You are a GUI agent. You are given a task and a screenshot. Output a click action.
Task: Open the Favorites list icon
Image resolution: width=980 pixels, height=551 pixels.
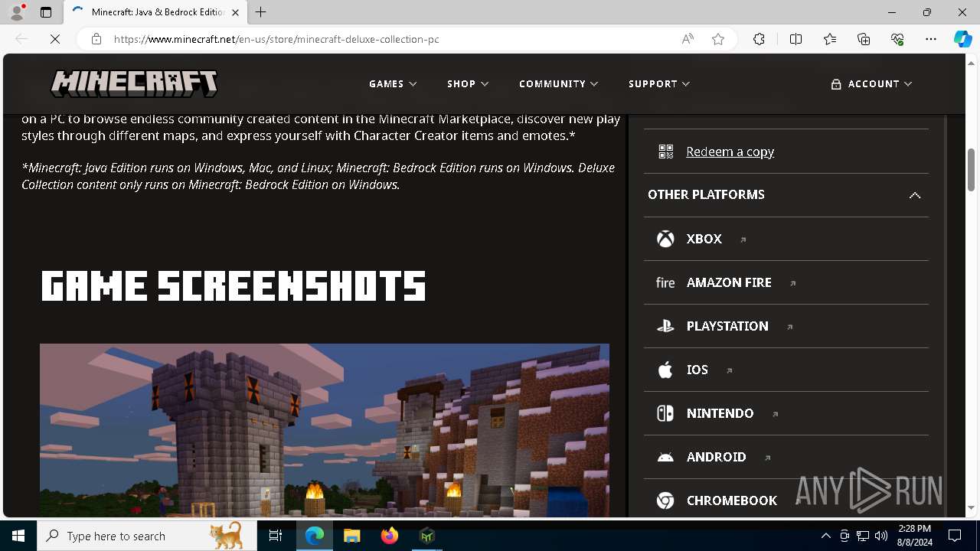pyautogui.click(x=830, y=39)
